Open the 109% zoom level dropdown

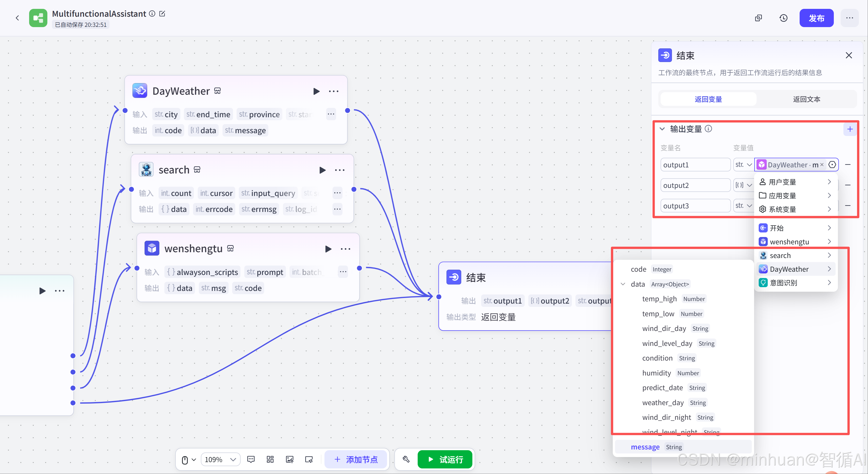[220, 460]
